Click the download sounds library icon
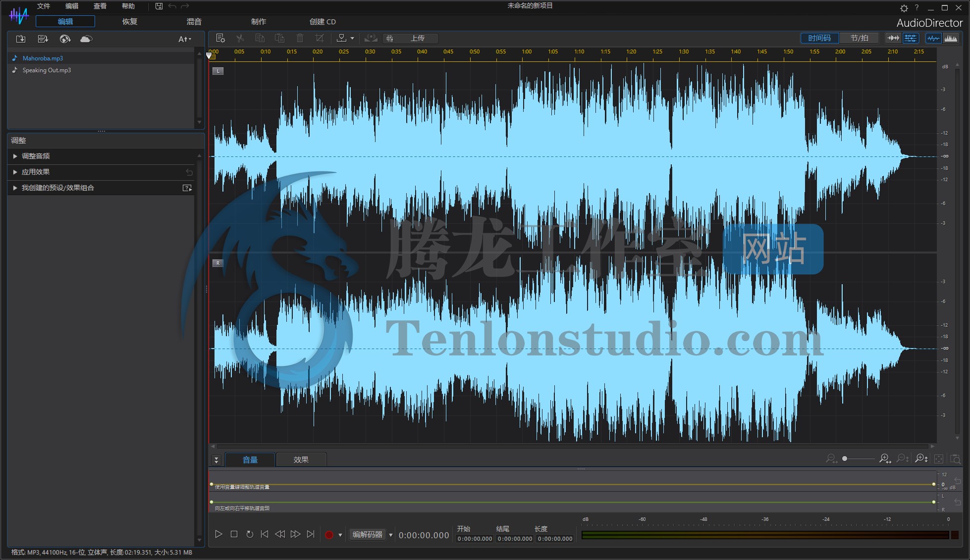The height and width of the screenshot is (560, 970). click(43, 39)
